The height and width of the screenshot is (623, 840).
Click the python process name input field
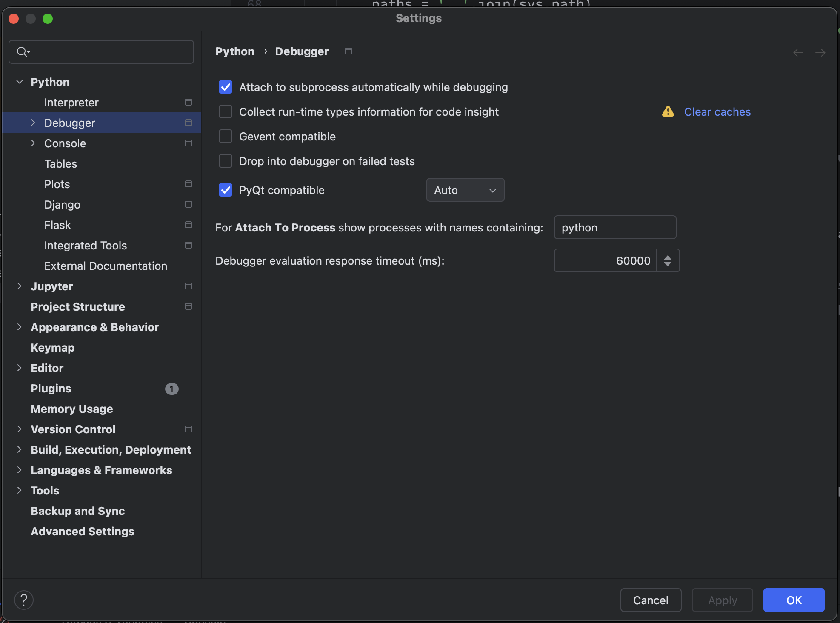[x=615, y=227]
